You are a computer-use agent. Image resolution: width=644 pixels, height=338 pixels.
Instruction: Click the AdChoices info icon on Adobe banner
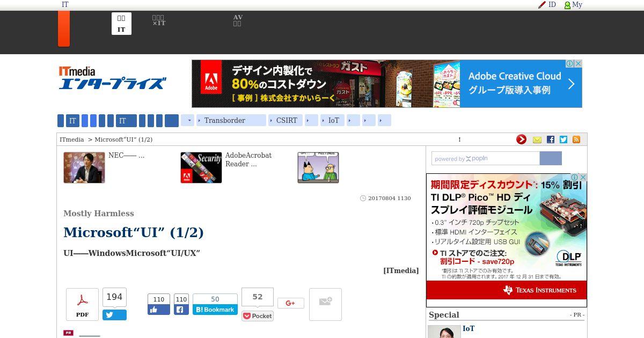(570, 64)
